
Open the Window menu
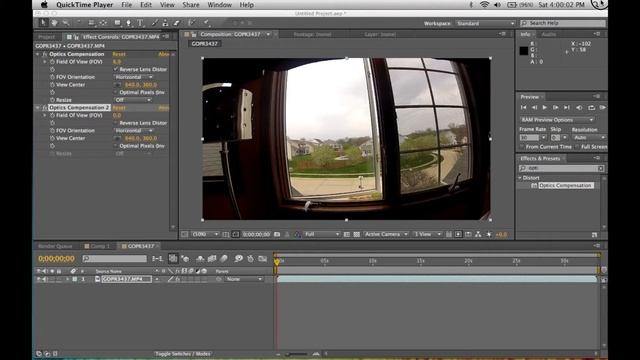[219, 5]
